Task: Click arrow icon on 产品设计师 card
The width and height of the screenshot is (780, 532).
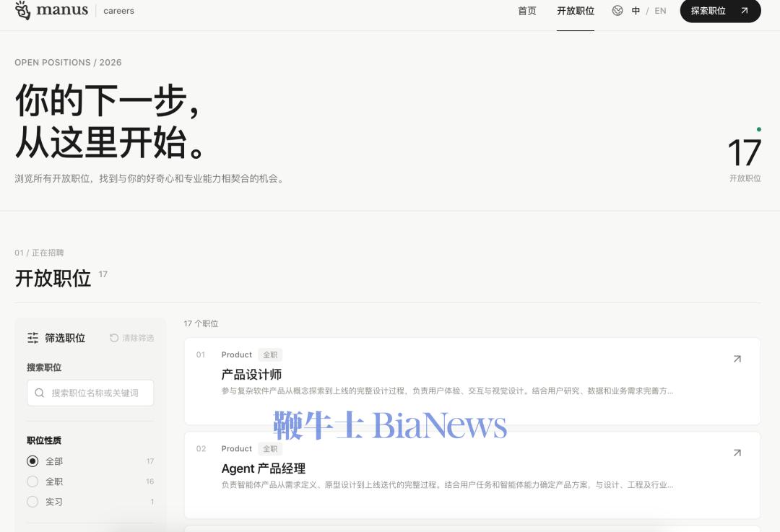Action: click(x=737, y=359)
